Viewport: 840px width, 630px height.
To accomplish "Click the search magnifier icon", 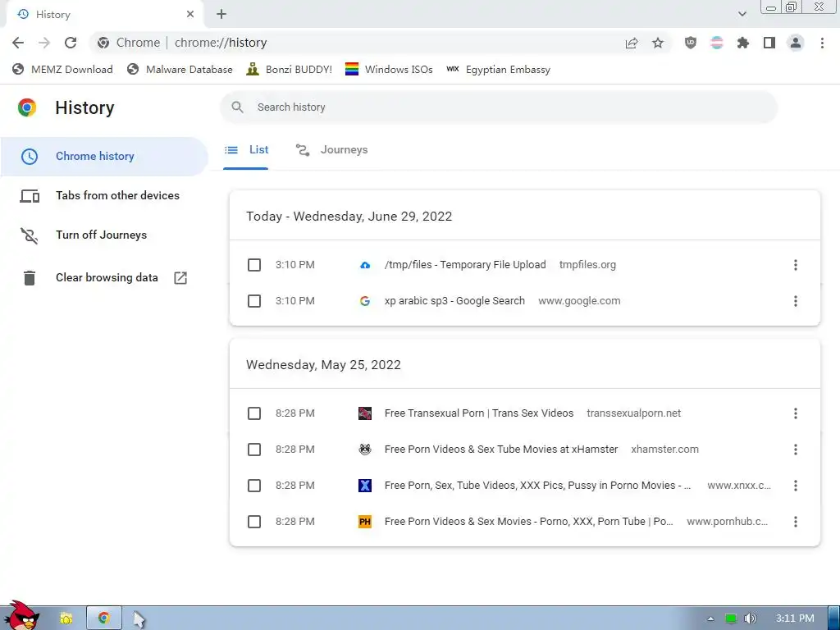I will [237, 107].
